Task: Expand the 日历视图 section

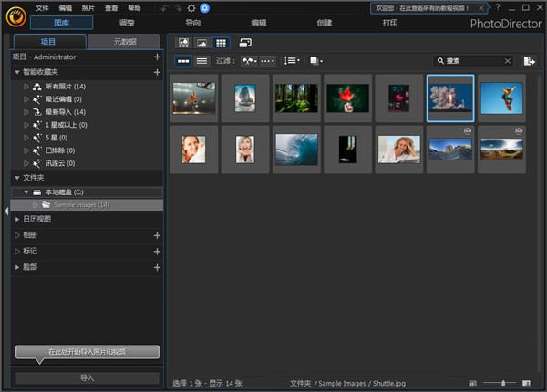Action: [17, 219]
